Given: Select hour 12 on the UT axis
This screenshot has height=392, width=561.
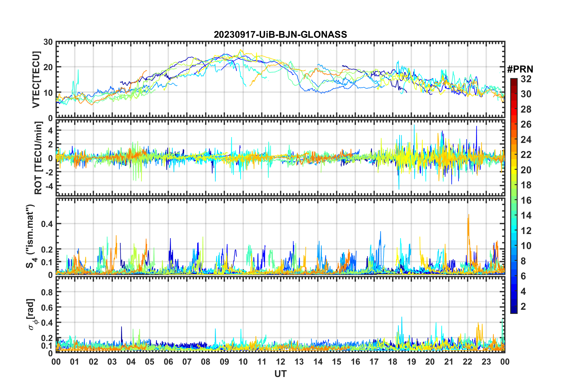Looking at the screenshot, I should (280, 362).
